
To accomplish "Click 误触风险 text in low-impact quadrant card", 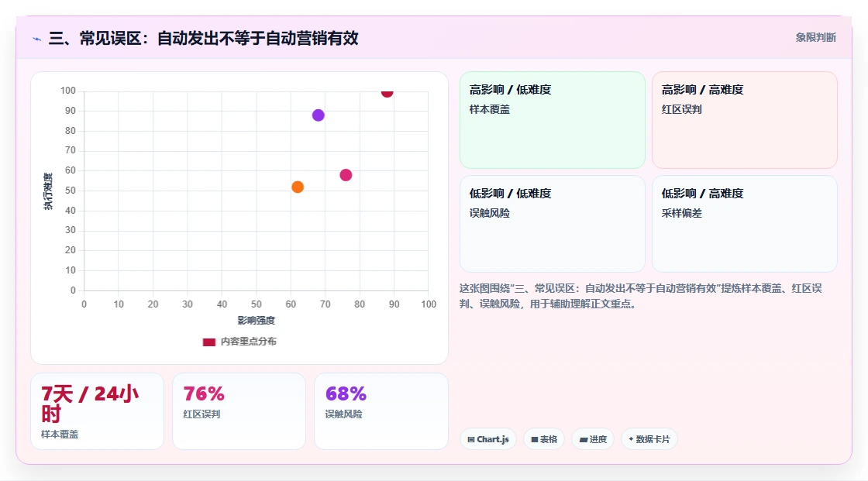I will coord(489,213).
